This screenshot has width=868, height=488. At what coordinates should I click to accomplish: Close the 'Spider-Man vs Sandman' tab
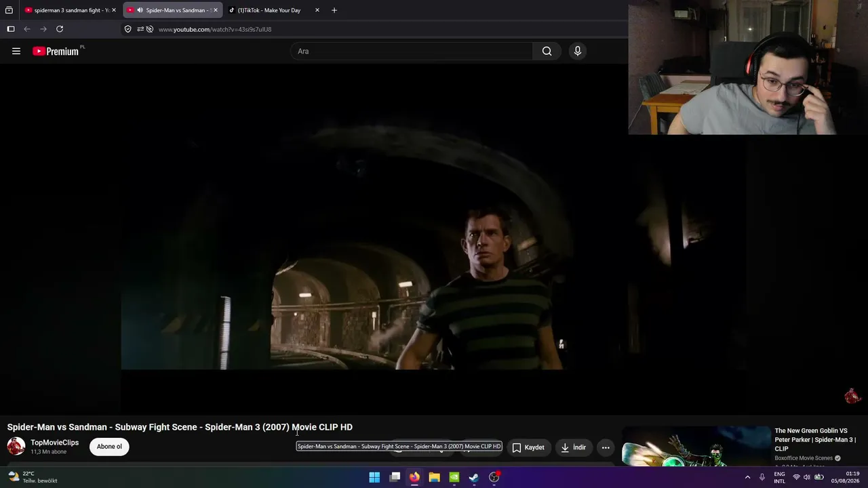(216, 10)
